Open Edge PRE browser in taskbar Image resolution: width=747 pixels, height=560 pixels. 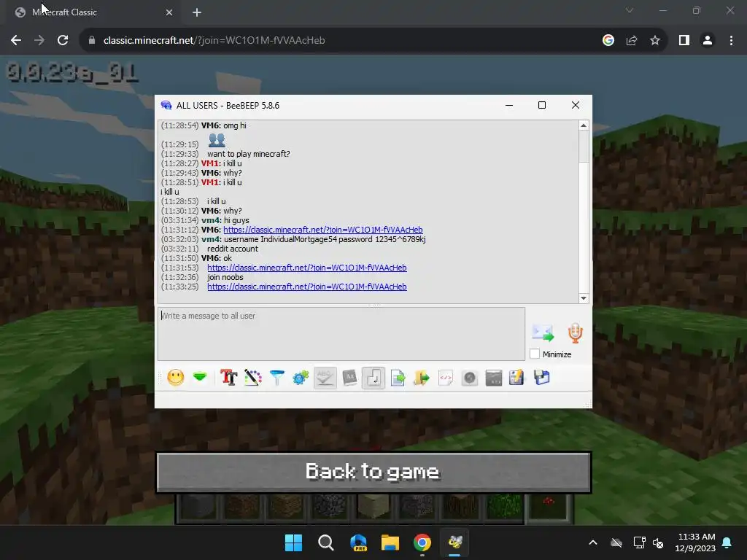click(x=358, y=542)
